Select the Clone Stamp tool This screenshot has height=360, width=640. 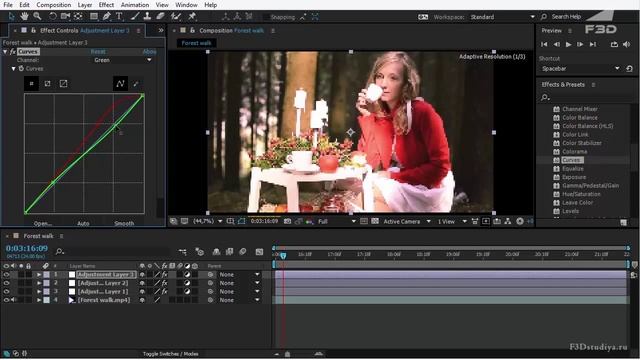[x=147, y=16]
